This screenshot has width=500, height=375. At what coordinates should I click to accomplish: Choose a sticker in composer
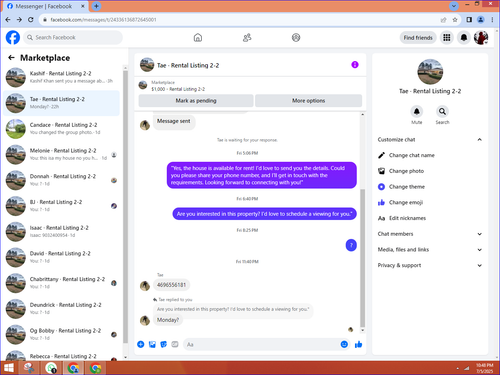coord(164,344)
